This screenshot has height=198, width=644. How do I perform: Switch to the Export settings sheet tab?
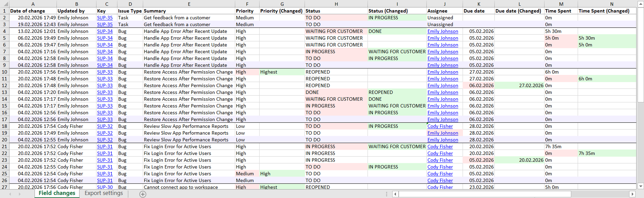pyautogui.click(x=104, y=193)
